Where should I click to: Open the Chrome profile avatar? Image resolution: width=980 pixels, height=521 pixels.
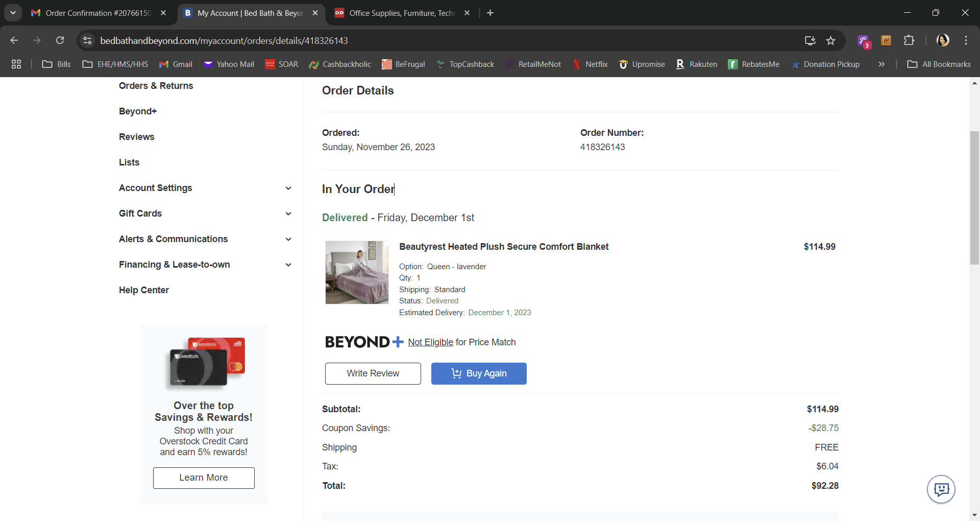tap(943, 40)
